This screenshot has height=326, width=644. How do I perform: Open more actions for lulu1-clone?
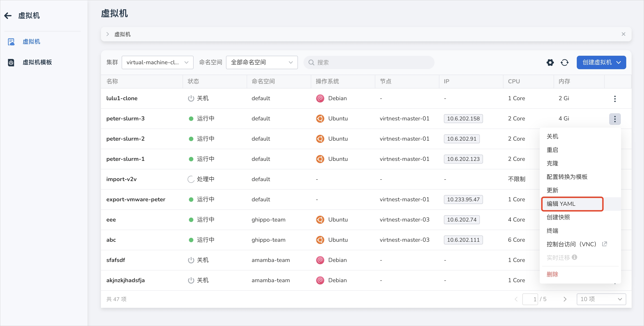tap(615, 99)
